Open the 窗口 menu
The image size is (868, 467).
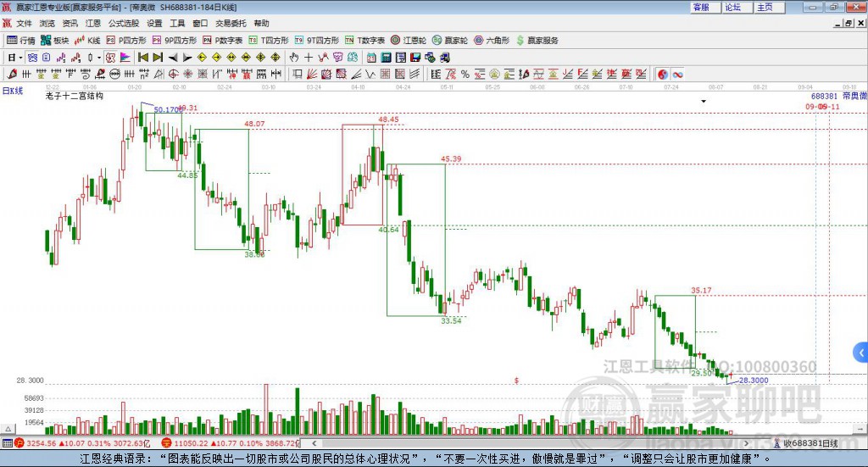(200, 23)
